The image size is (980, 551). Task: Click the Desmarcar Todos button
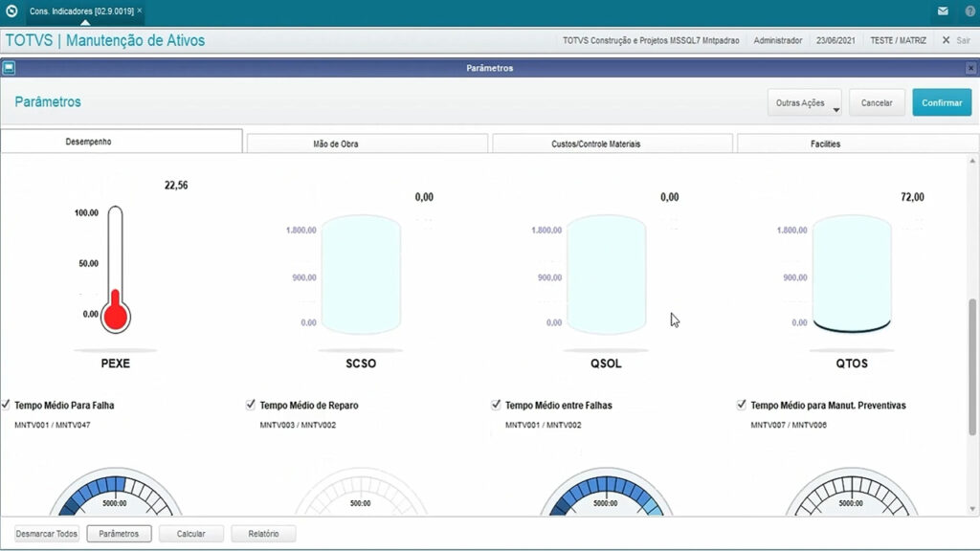pyautogui.click(x=47, y=534)
